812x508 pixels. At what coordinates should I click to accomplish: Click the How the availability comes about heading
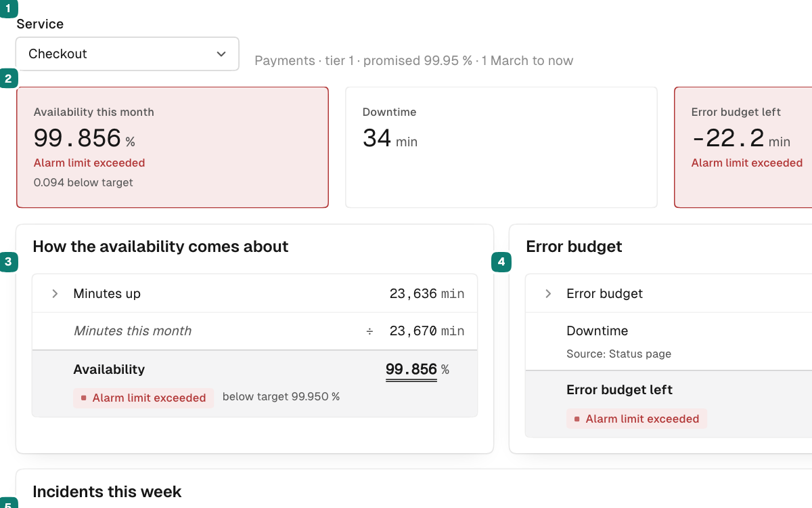pyautogui.click(x=160, y=247)
